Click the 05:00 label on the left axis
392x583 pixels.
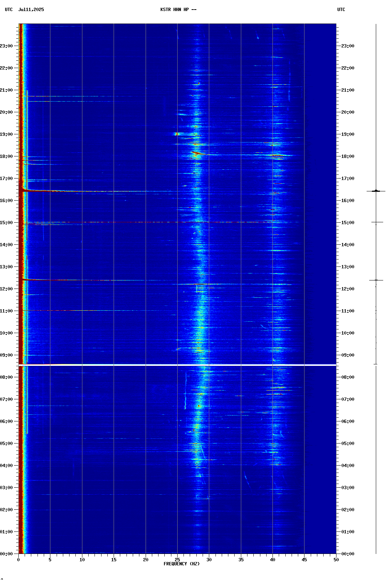point(6,444)
